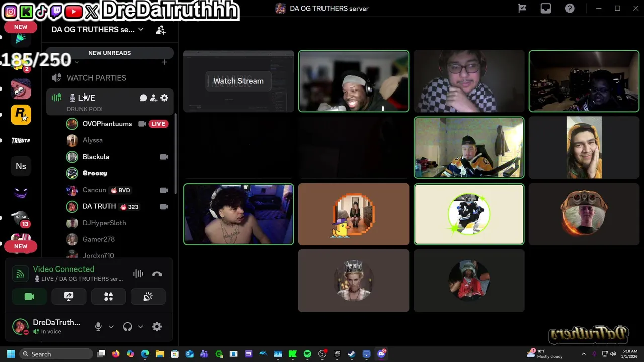Add channel with plus icon

[x=164, y=62]
